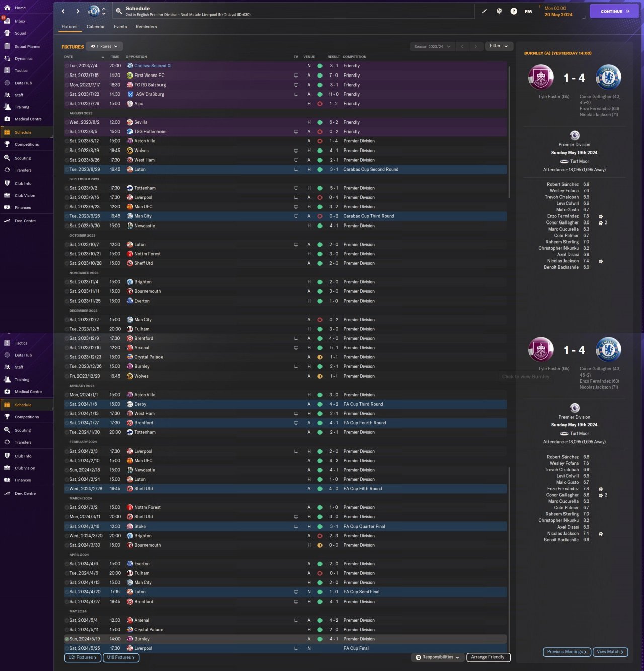Open the globe world icon menu

pyautogui.click(x=499, y=11)
